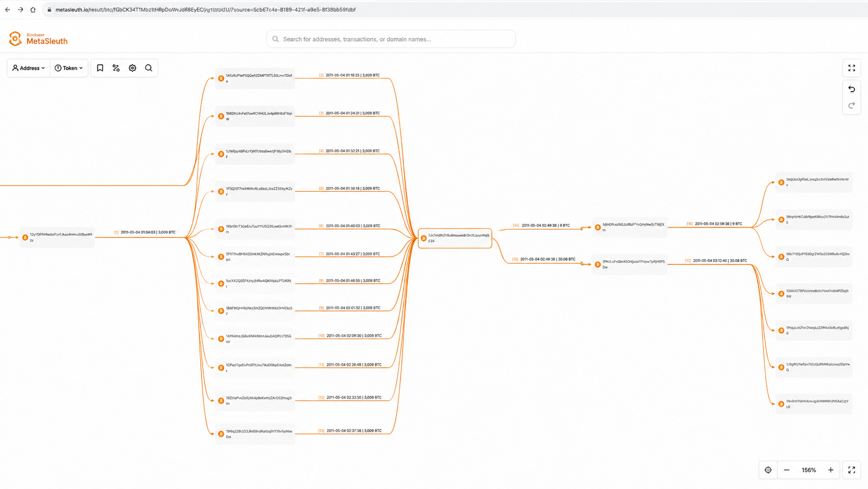868x489 pixels.
Task: Go forward in browser history
Action: click(x=20, y=9)
